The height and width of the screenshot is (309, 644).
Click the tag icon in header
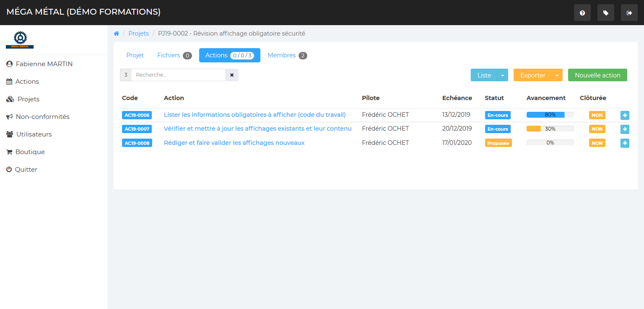[605, 13]
